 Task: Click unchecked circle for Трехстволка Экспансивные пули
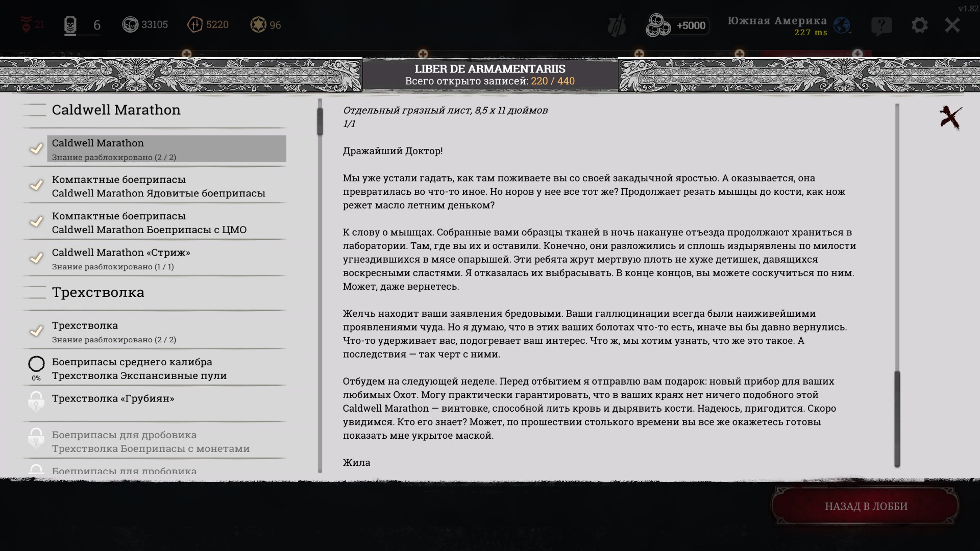point(36,364)
